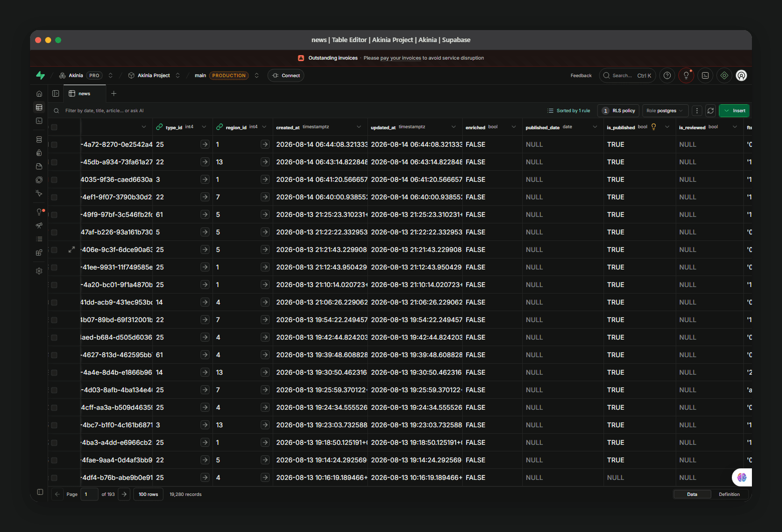Image resolution: width=782 pixels, height=532 pixels.
Task: Open Advisor lightbulb in top bar
Action: click(x=686, y=76)
